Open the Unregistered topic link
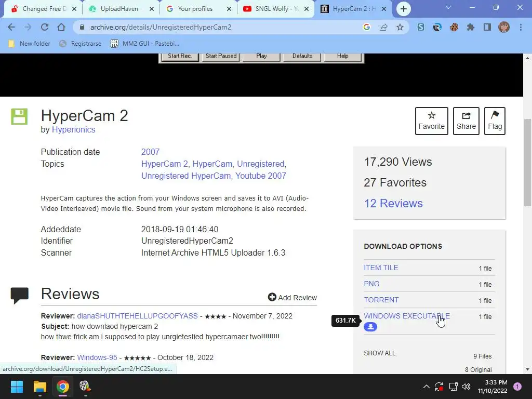Image resolution: width=532 pixels, height=399 pixels. click(x=261, y=164)
